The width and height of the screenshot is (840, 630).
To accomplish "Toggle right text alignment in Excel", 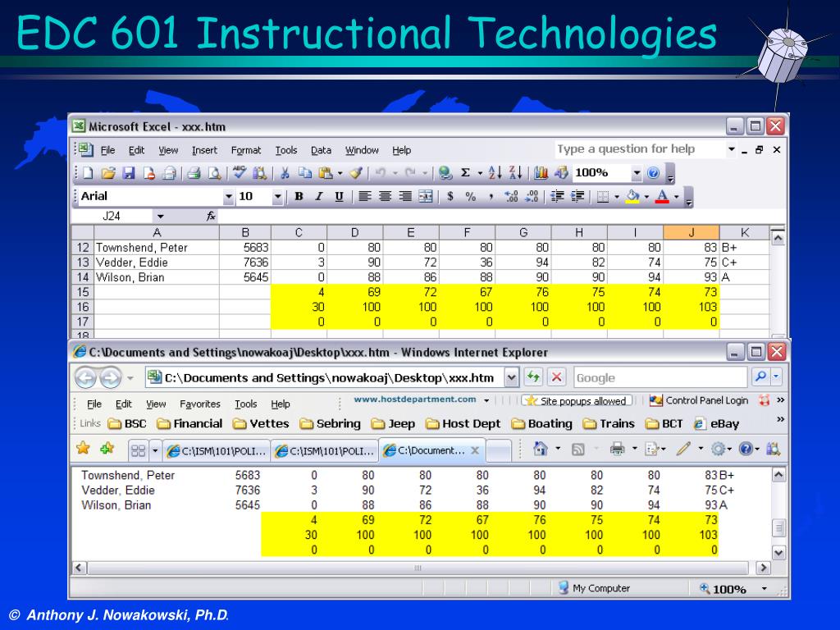I will click(x=405, y=197).
